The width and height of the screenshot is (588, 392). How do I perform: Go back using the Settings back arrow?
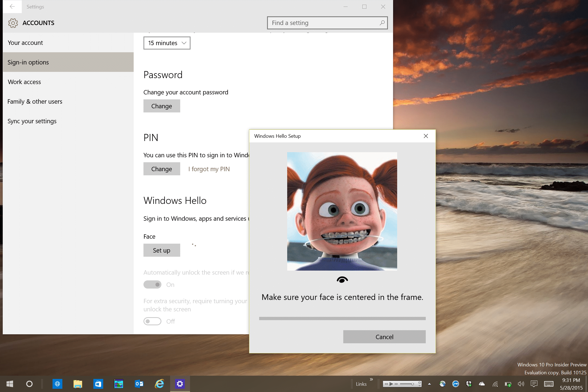coord(12,7)
